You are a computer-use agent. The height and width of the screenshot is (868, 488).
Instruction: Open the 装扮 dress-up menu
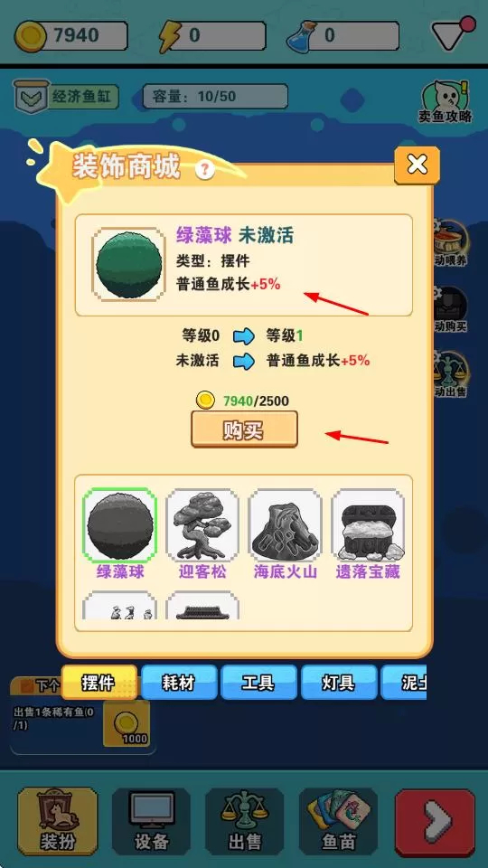click(58, 822)
